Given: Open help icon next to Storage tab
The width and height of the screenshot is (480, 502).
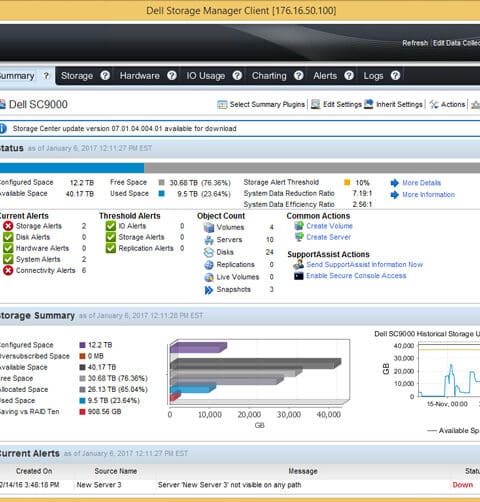Looking at the screenshot, I should (105, 76).
